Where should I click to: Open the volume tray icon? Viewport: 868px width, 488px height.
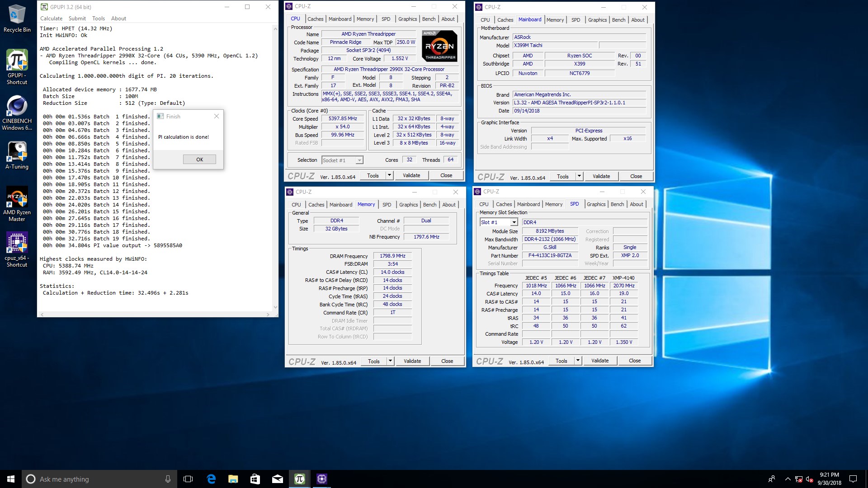[809, 479]
